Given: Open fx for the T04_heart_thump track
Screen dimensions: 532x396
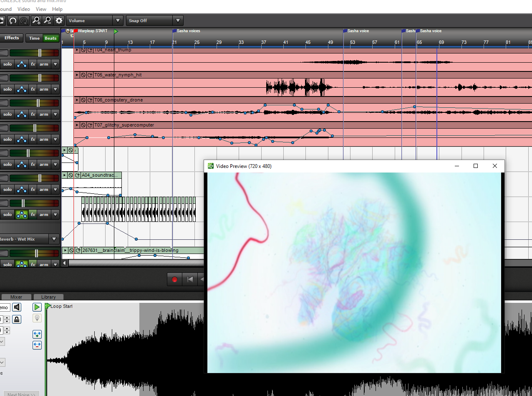Looking at the screenshot, I should pos(33,64).
